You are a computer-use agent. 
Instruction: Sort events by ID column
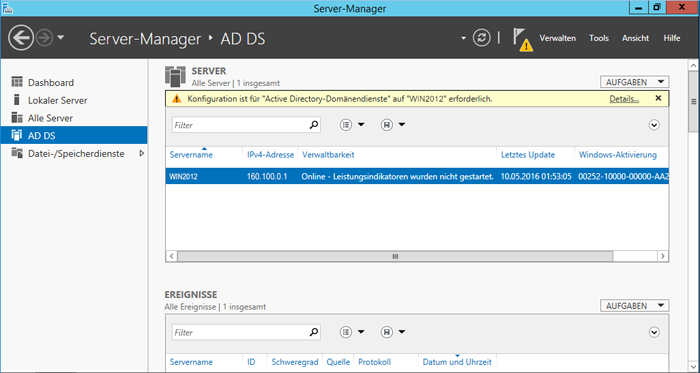251,362
